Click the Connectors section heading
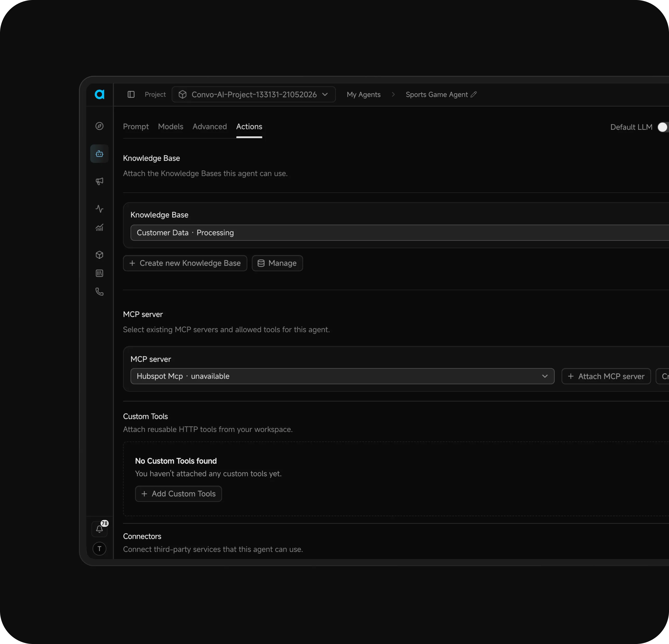 [142, 536]
